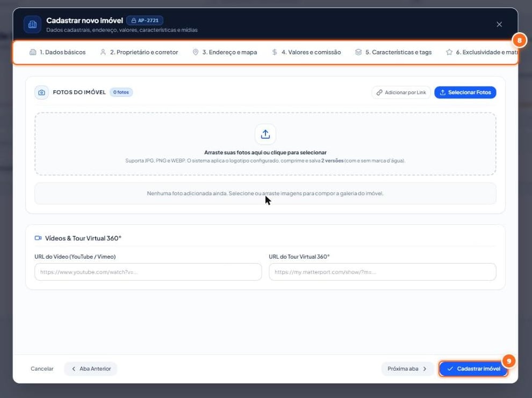Click the "Nenhuma foto adicionada ainda" message

point(265,194)
